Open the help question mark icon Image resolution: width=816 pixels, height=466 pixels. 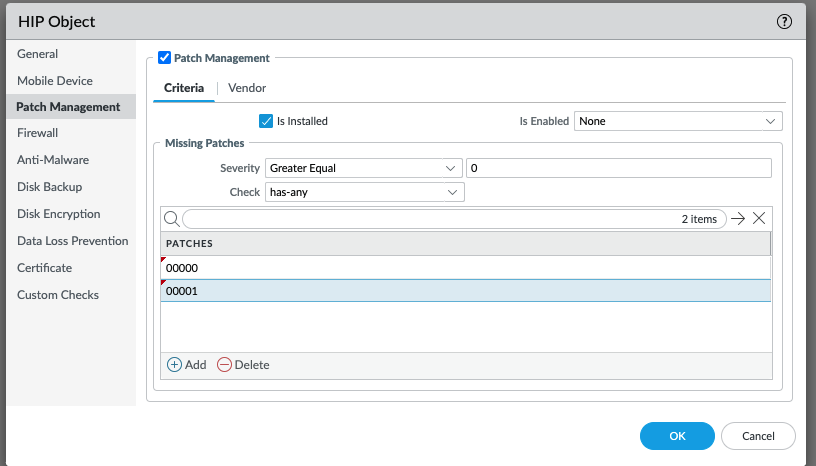784,21
